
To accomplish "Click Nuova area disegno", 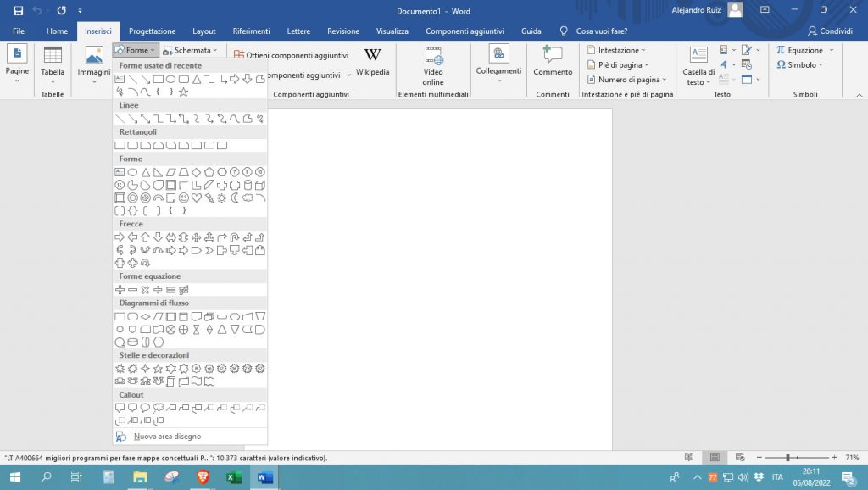I will pos(167,437).
